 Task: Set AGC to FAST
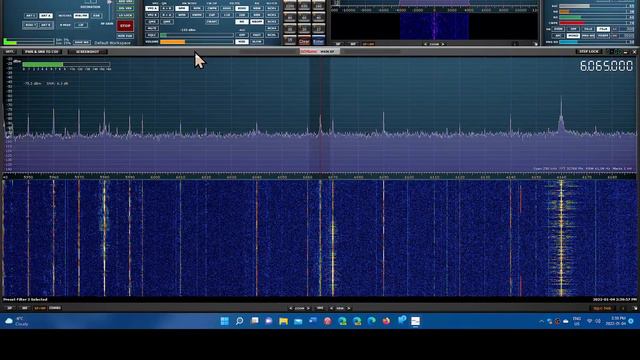pyautogui.click(x=257, y=35)
